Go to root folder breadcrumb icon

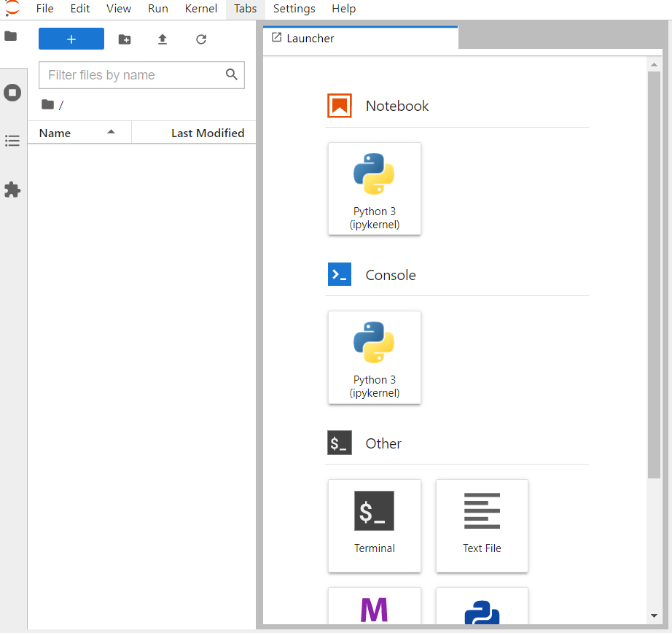click(47, 104)
